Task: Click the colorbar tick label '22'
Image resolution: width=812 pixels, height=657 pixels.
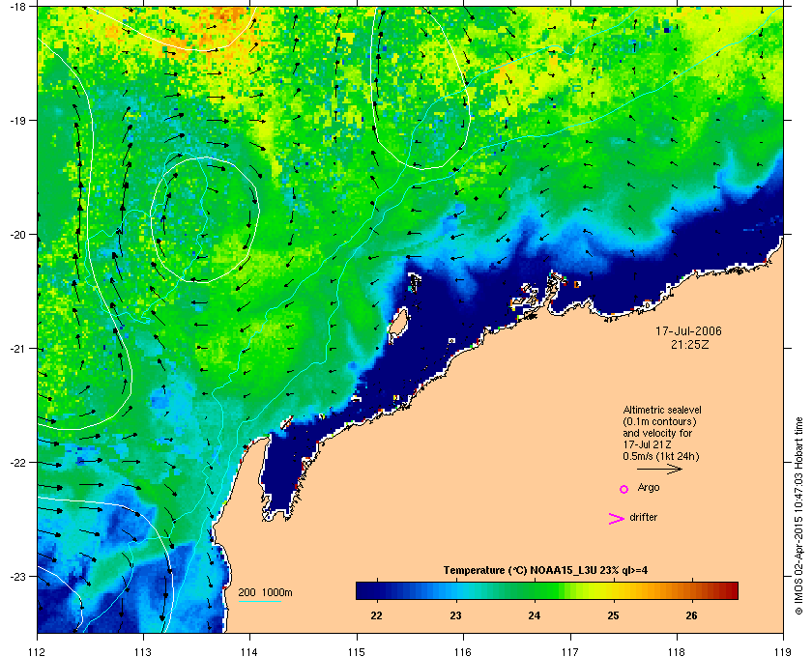Action: (x=376, y=615)
